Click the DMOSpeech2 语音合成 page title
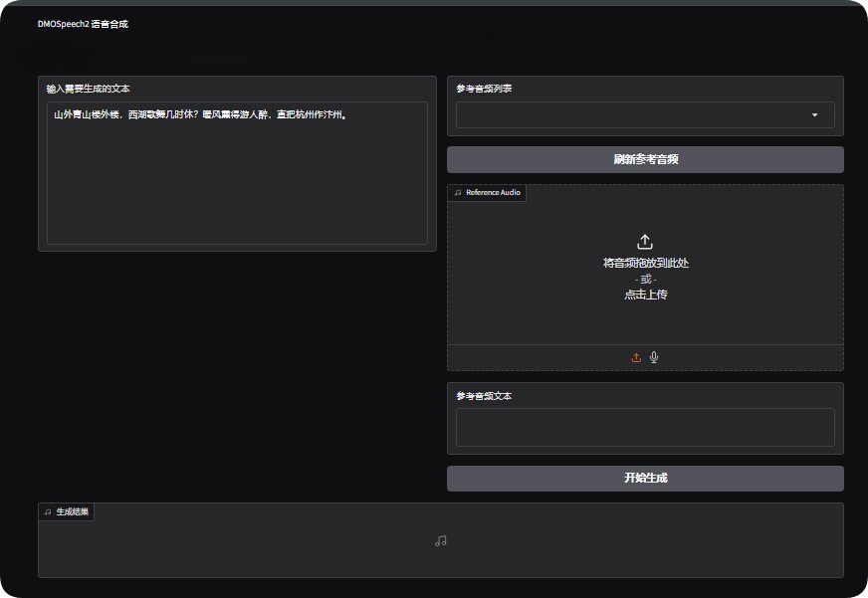 click(x=83, y=24)
